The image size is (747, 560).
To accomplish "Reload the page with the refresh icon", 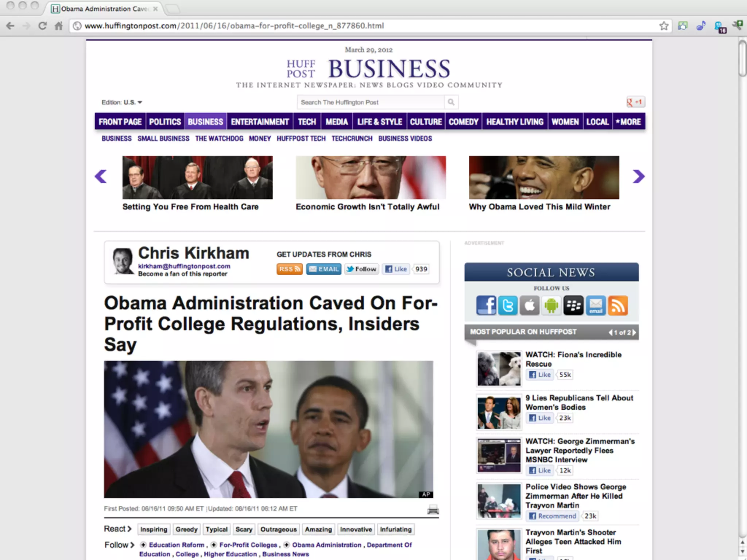I will (x=43, y=26).
